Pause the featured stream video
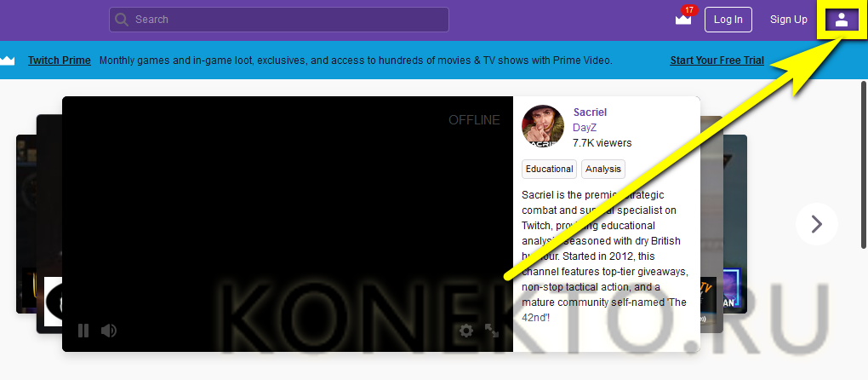The width and height of the screenshot is (868, 380). 83,331
